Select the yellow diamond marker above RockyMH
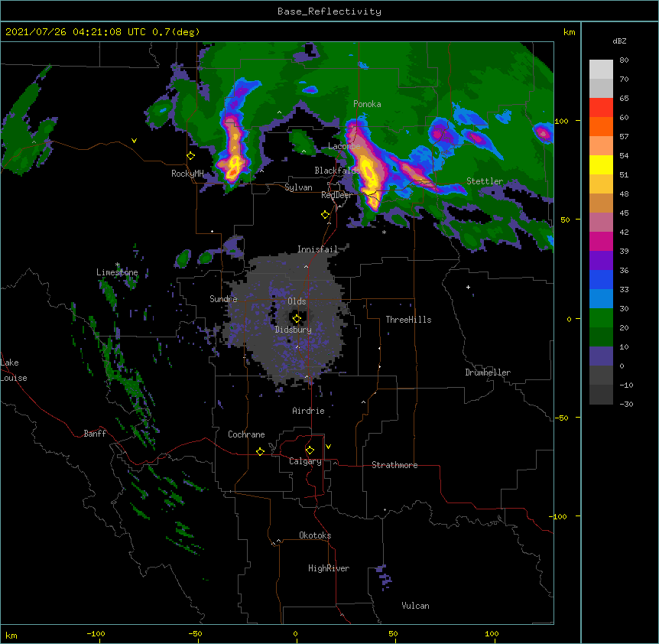The width and height of the screenshot is (659, 644). 191,156
